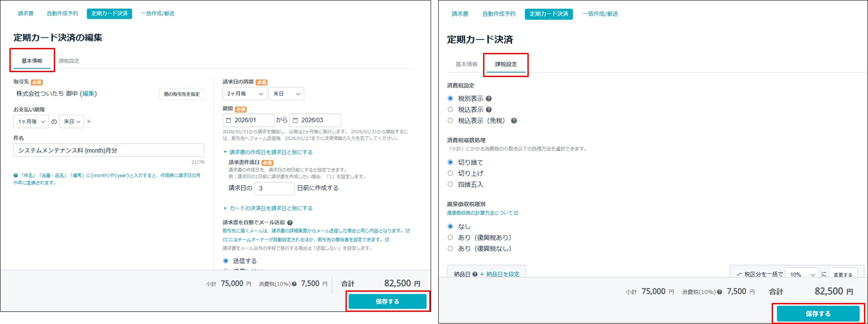
Task: Expand カードの決済日を請求日と別にする section
Action: pos(270,208)
